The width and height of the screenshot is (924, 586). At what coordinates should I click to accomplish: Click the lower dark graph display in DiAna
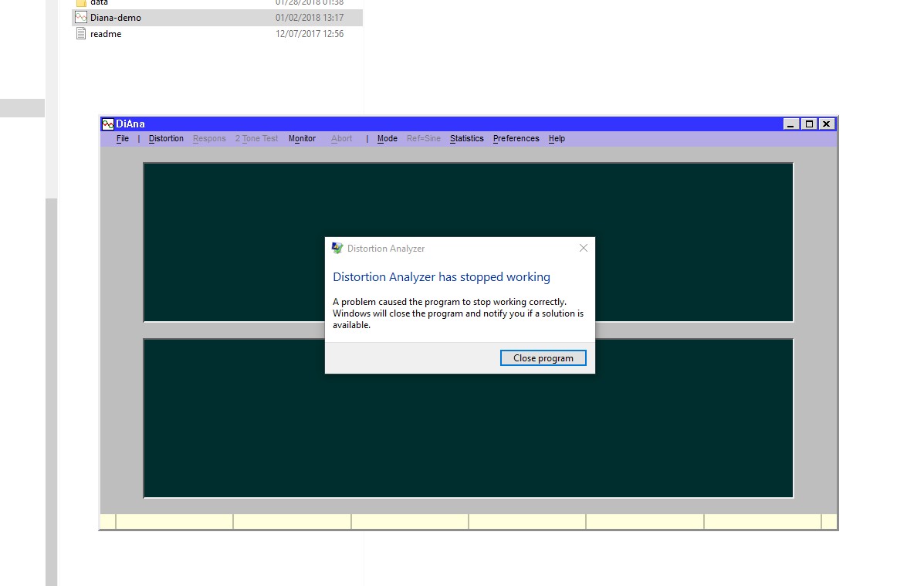(x=469, y=418)
